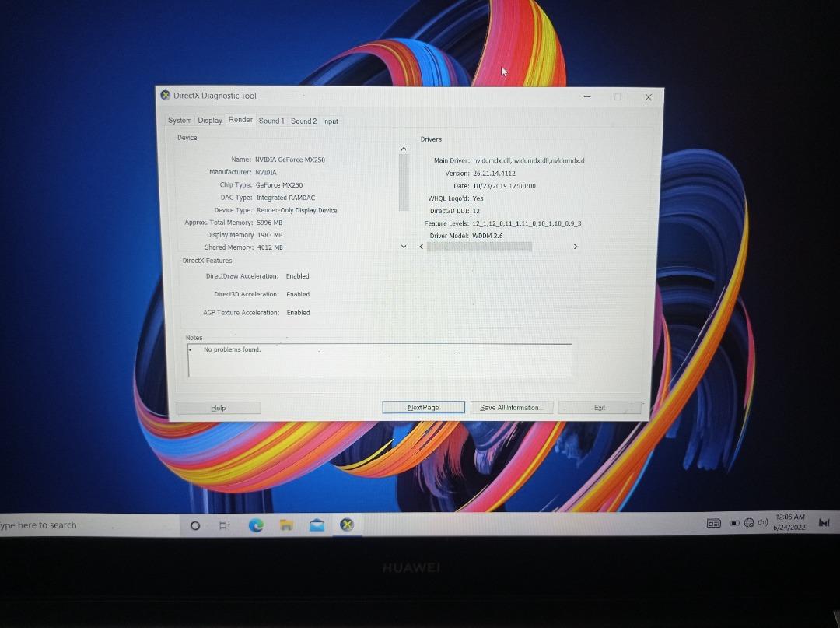Viewport: 840px width, 628px height.
Task: Go to the Sound 1 tab
Action: tap(271, 121)
